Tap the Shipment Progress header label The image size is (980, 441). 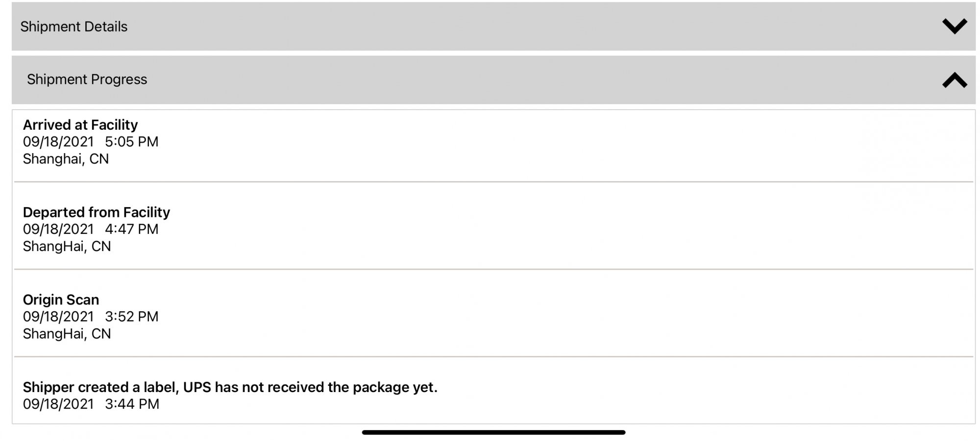click(87, 79)
